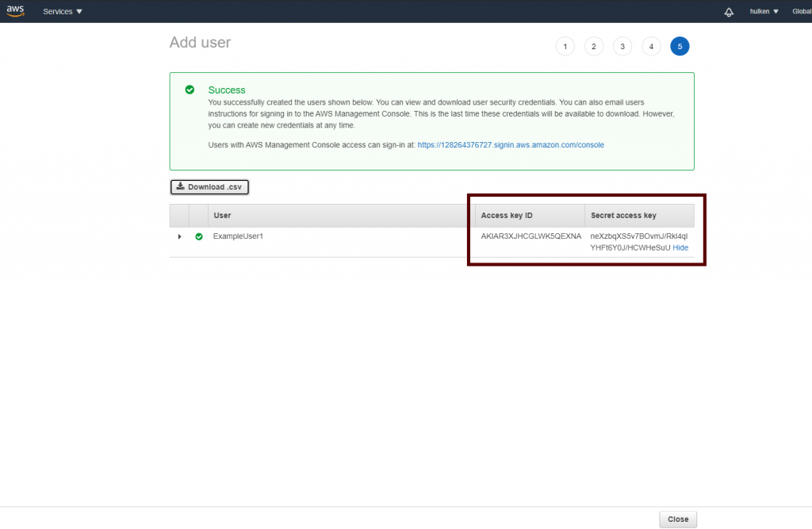
Task: Click the highlighted step 5 circle
Action: tap(680, 47)
